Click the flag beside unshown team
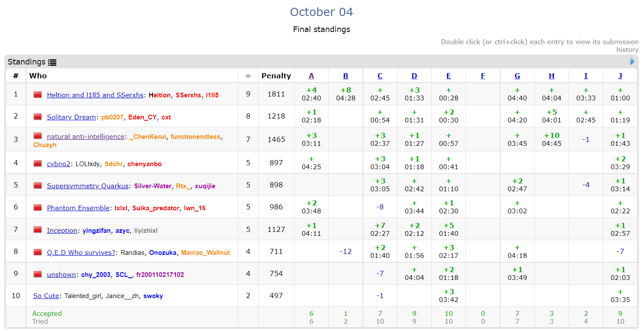Screen dimensions: 644x331 pos(38,274)
